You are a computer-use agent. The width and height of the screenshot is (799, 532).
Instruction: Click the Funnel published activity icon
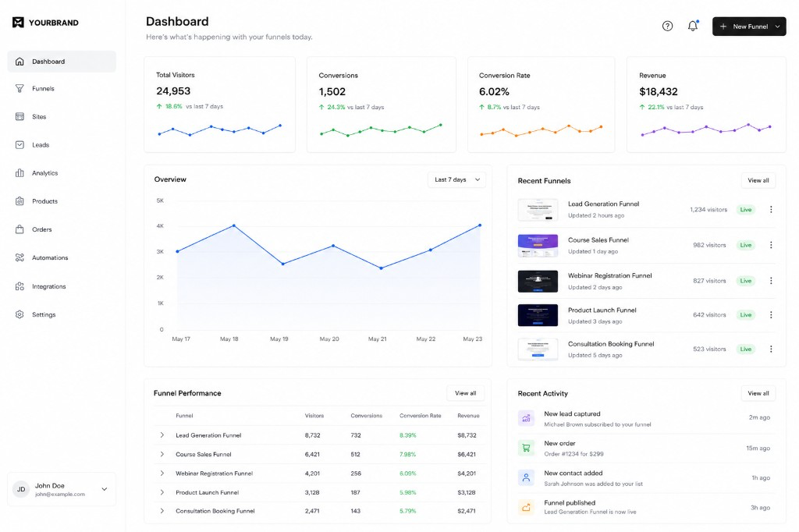click(526, 508)
